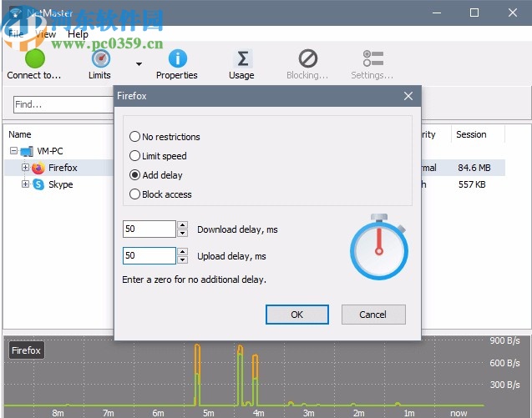This screenshot has width=532, height=418.
Task: Decrease the Download delay value
Action: click(183, 234)
